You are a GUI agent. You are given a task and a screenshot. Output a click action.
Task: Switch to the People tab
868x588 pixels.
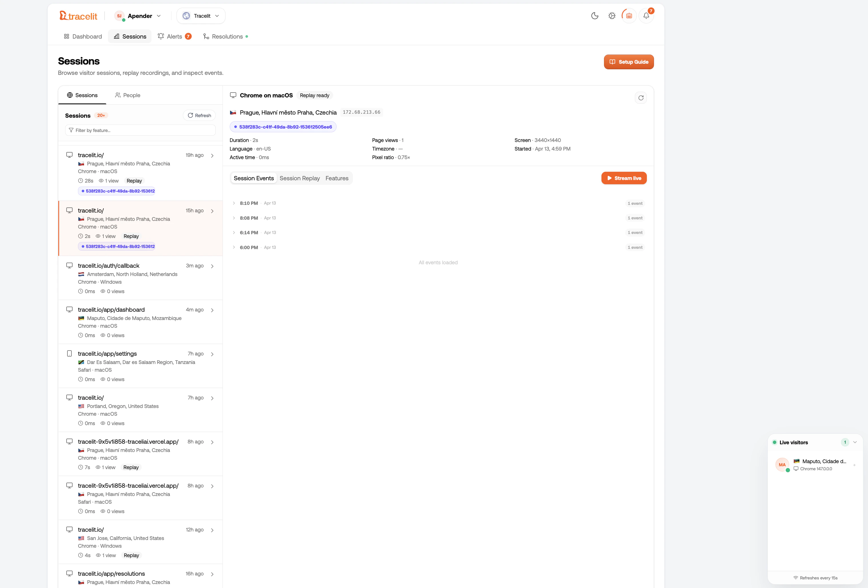tap(128, 95)
